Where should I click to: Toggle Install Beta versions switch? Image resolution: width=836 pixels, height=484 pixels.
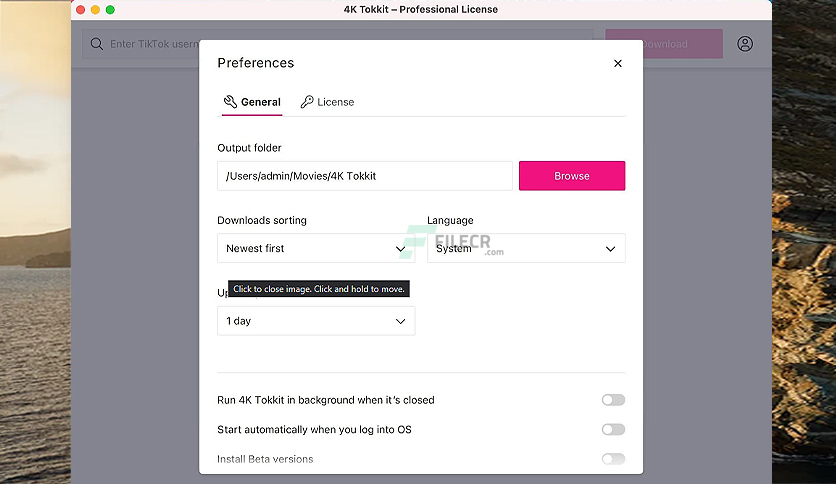[x=613, y=459]
